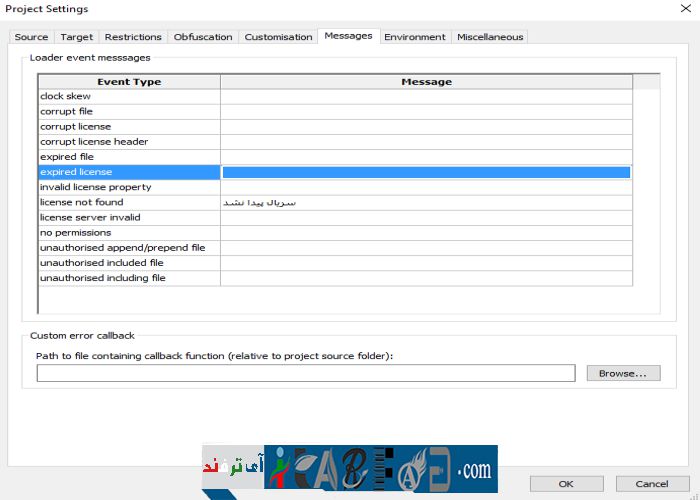Go to the Obfuscation tab
700x500 pixels.
tap(203, 37)
